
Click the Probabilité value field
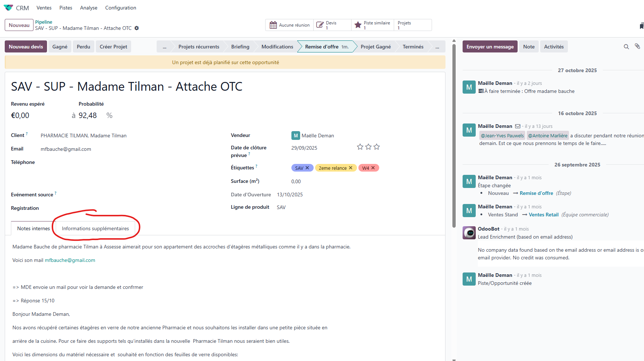pos(88,115)
